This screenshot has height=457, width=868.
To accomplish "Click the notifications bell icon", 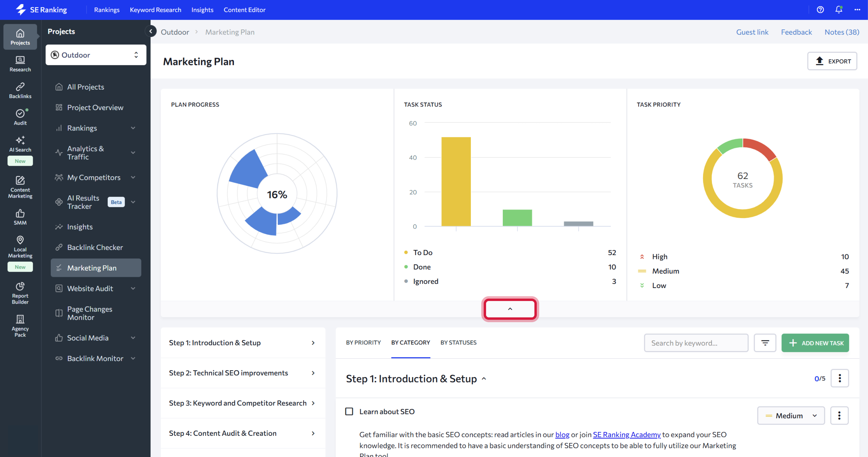I will [x=838, y=10].
